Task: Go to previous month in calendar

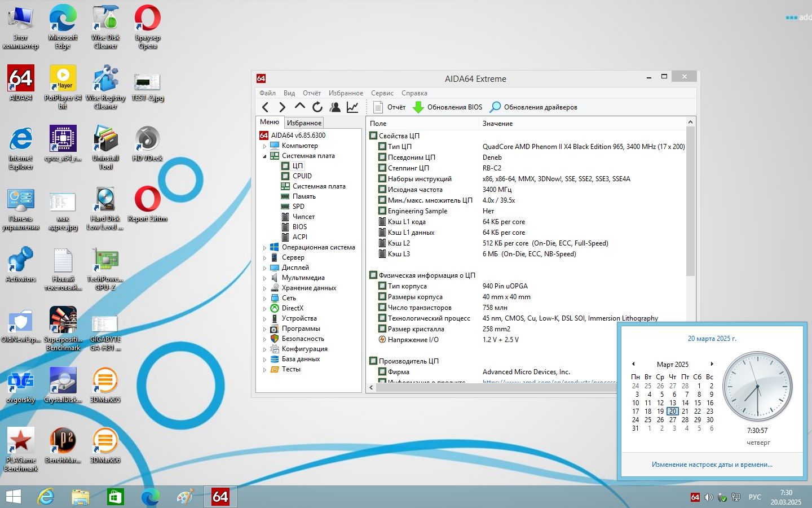Action: click(633, 364)
